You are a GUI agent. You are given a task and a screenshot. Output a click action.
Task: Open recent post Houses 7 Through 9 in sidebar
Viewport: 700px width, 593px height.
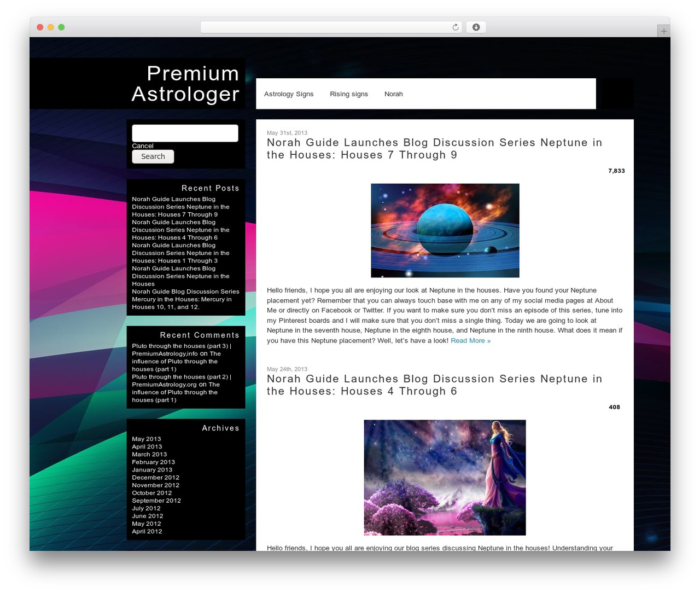180,207
